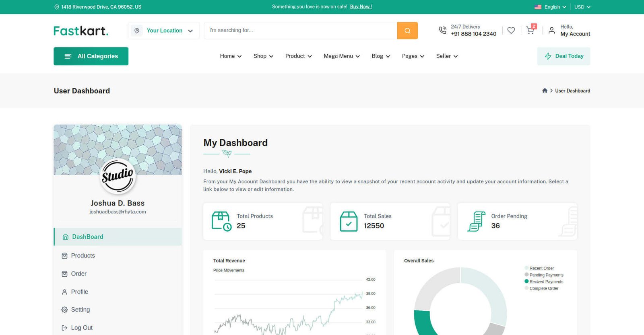Click the Total Products box icon
This screenshot has width=644, height=335.
pyautogui.click(x=221, y=221)
